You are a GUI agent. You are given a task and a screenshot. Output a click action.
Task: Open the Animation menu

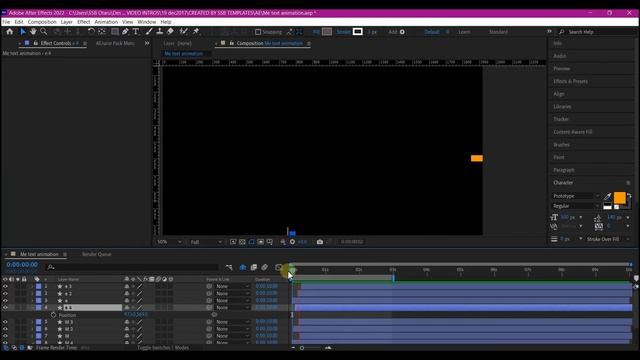point(106,22)
